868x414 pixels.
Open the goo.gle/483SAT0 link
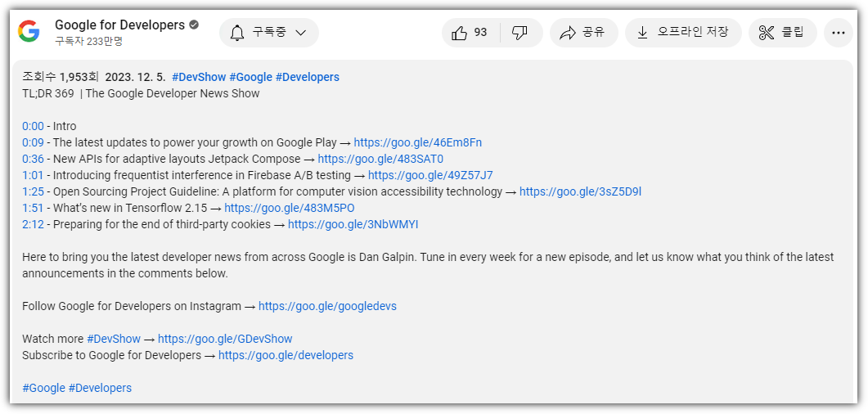pos(381,159)
